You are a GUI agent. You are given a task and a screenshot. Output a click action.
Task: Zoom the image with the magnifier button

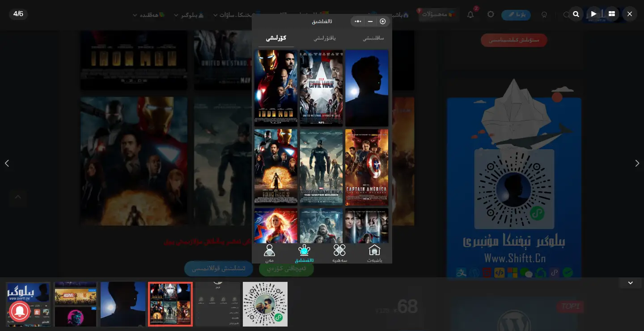(x=576, y=14)
